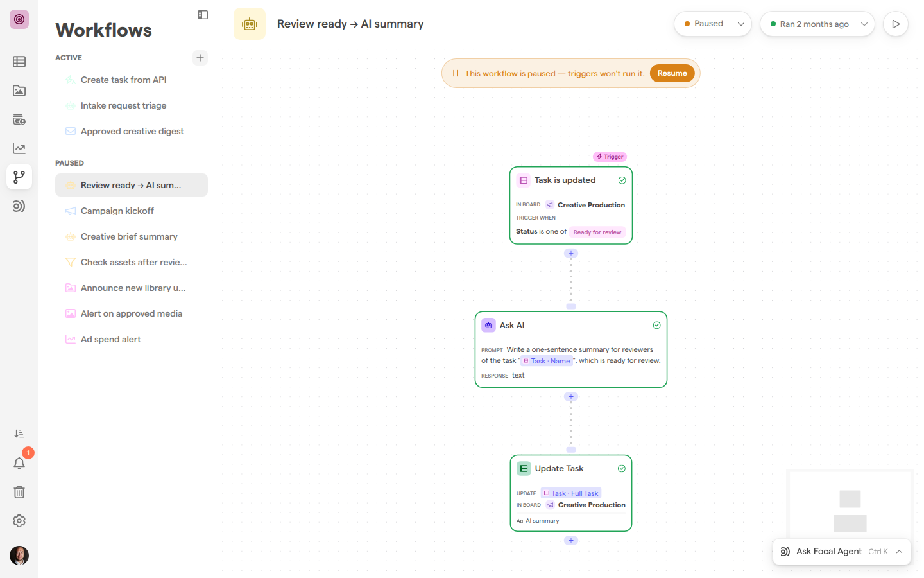Click the app logo icon
This screenshot has height=578, width=924.
19,19
